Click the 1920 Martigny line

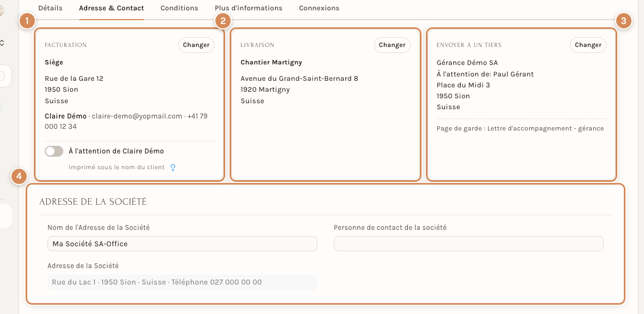tap(266, 90)
